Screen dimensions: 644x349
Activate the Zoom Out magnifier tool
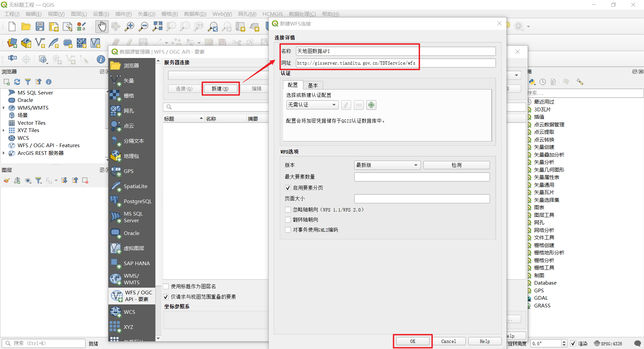(x=143, y=26)
